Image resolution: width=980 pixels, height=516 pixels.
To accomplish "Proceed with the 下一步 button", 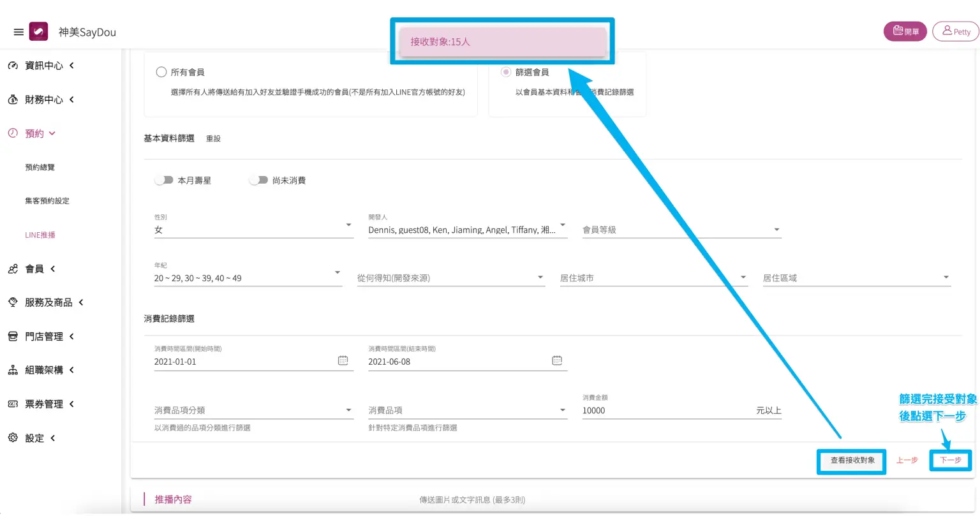I will (950, 461).
